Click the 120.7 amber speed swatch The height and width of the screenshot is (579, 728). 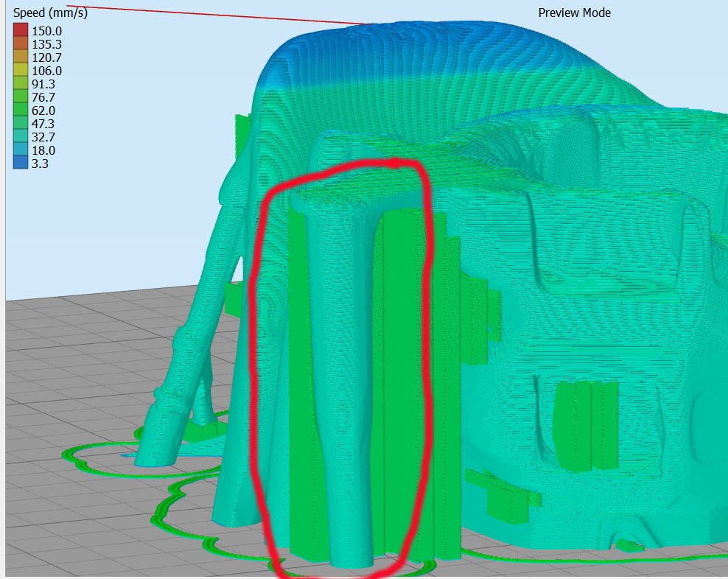tap(21, 57)
